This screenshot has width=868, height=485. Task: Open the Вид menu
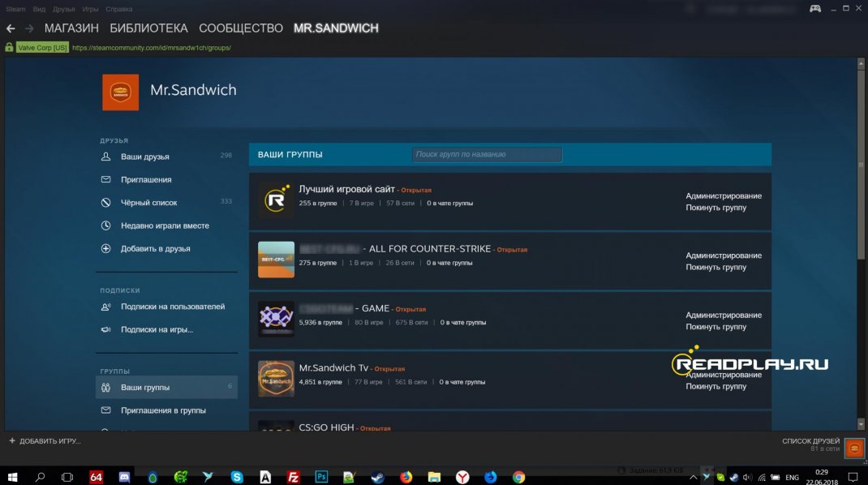39,9
